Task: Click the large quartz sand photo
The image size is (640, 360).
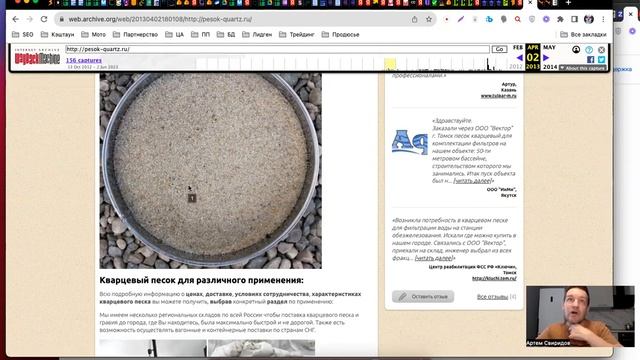Action: pos(211,171)
